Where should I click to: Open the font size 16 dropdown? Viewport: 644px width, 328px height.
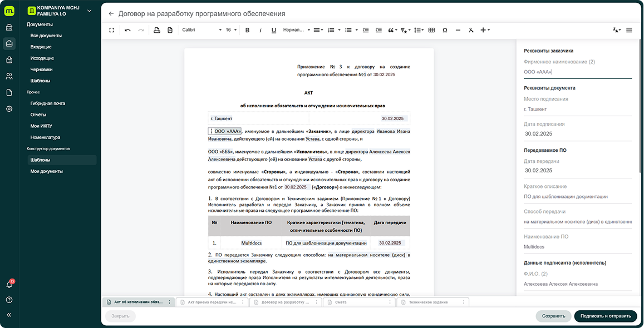point(231,30)
